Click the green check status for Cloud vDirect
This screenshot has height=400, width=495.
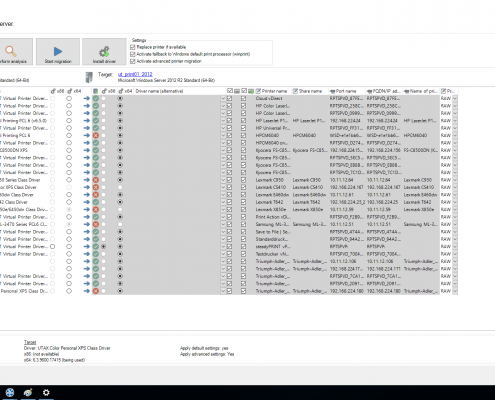[x=96, y=98]
